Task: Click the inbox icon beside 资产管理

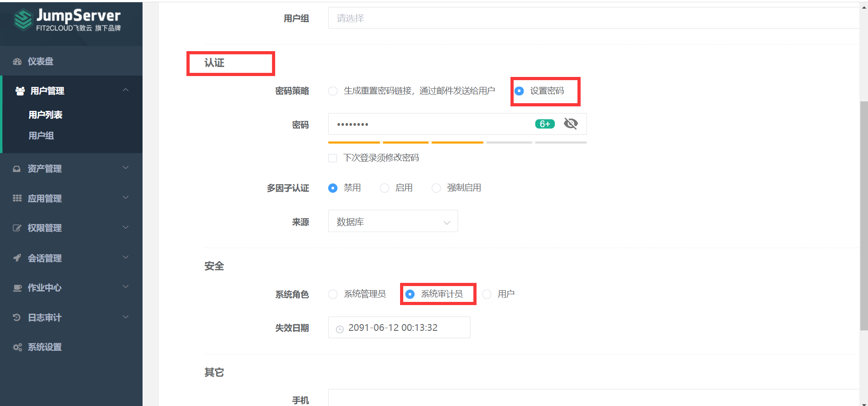Action: click(x=17, y=169)
